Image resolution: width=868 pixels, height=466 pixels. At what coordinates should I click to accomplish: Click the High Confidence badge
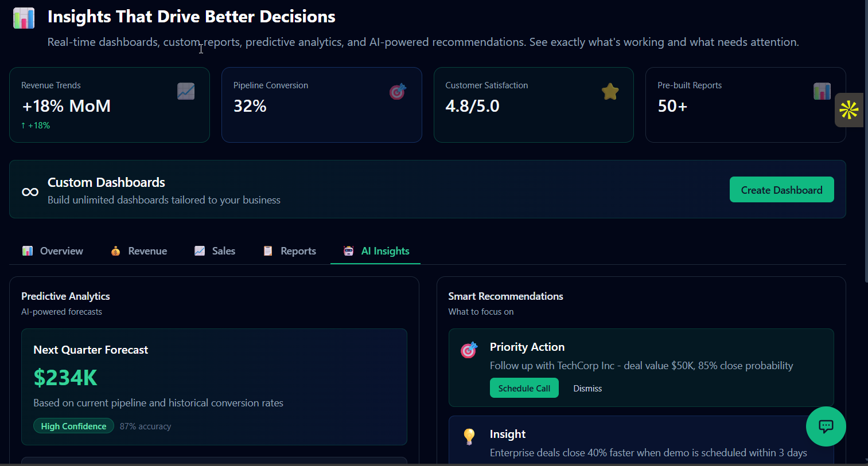coord(73,426)
